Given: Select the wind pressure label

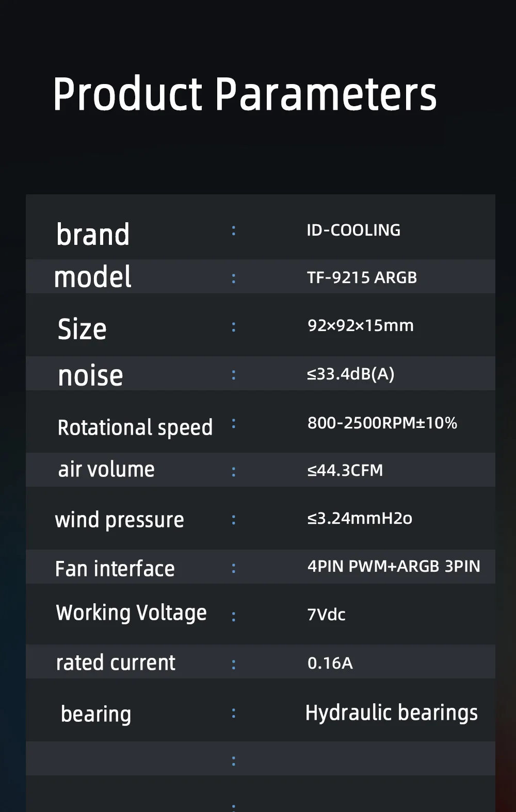Looking at the screenshot, I should 120,520.
